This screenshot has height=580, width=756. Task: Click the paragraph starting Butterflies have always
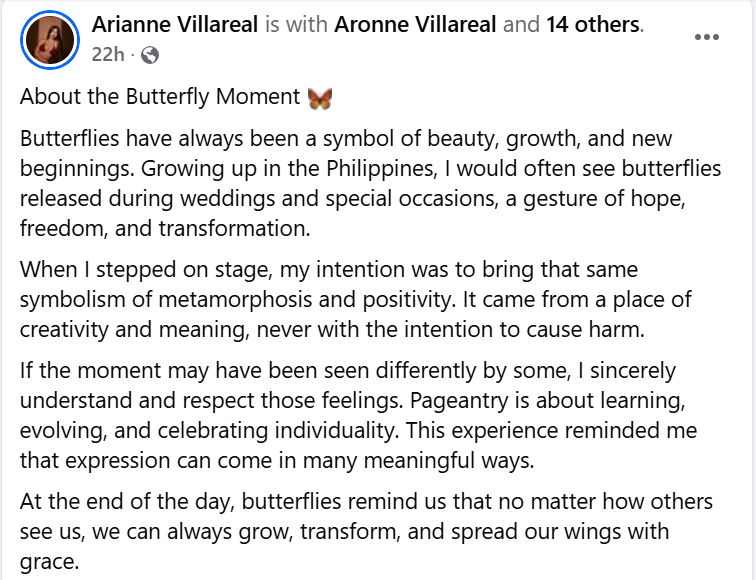pyautogui.click(x=370, y=183)
